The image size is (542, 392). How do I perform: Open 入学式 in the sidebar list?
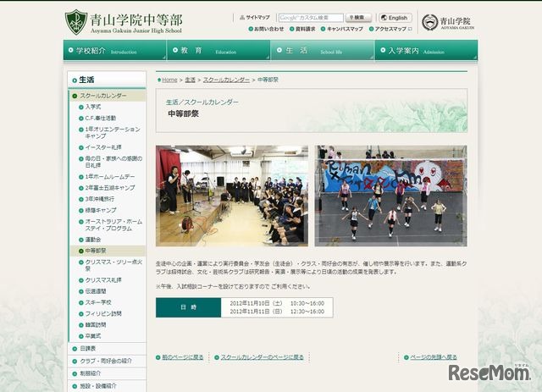93,108
